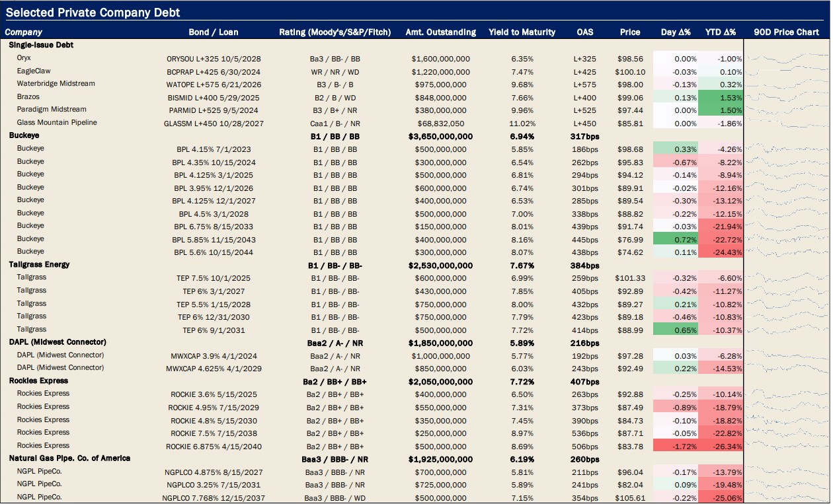Image resolution: width=833 pixels, height=504 pixels.
Task: Click the price '$100.10'
Action: pos(630,72)
